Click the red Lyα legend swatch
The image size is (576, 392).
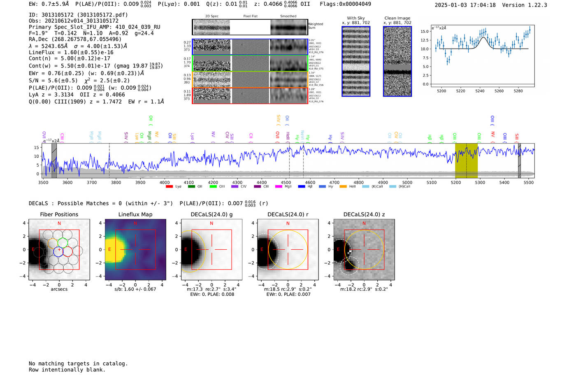[x=169, y=187]
